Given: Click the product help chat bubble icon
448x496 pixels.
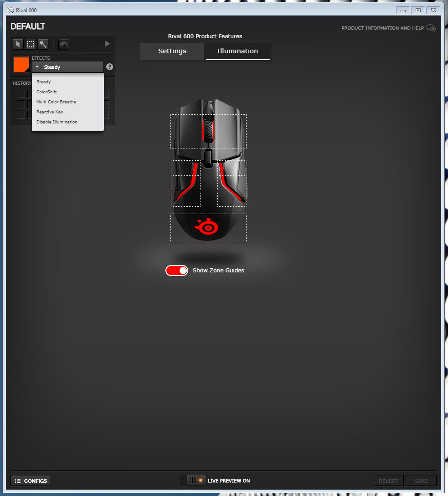Looking at the screenshot, I should point(431,28).
